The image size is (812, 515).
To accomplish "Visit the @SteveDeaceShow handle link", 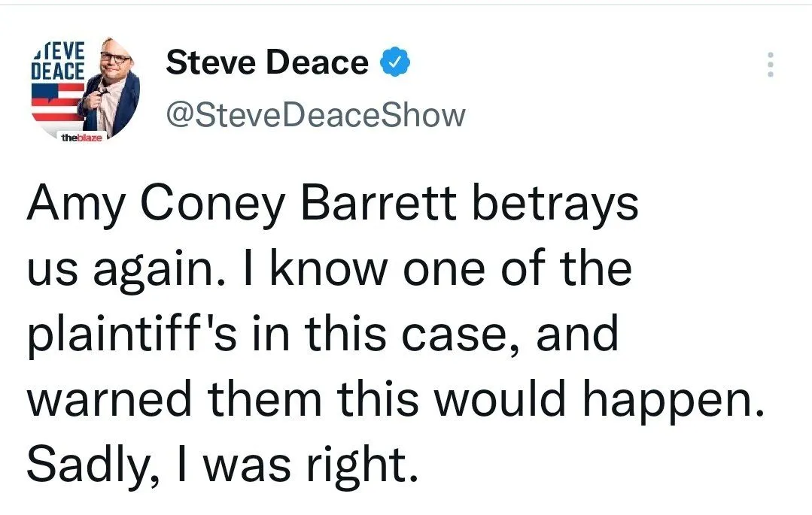I will (315, 116).
